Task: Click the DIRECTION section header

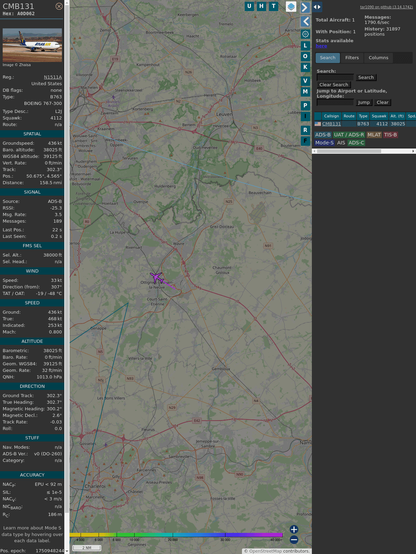Action: point(32,386)
